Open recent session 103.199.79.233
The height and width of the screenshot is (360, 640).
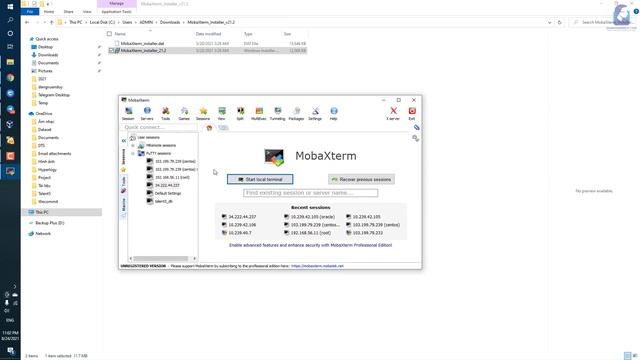364,233
